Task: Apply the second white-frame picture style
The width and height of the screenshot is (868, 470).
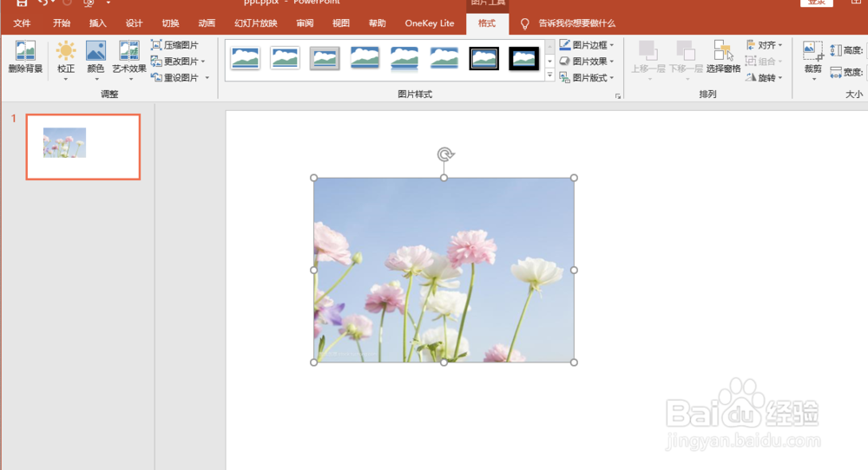Action: click(285, 58)
